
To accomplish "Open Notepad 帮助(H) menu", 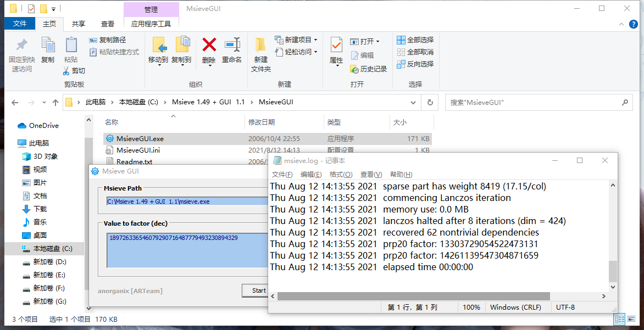I will [x=401, y=175].
